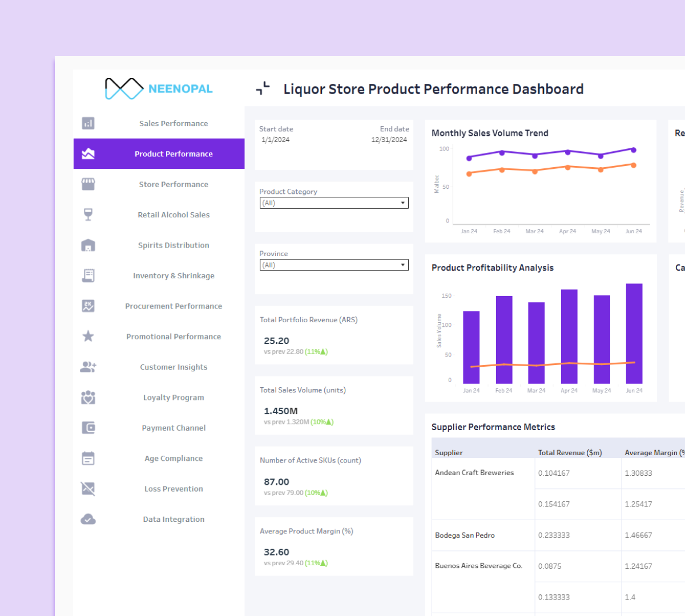
Task: Select the Sales Performance bar chart icon
Action: (88, 123)
